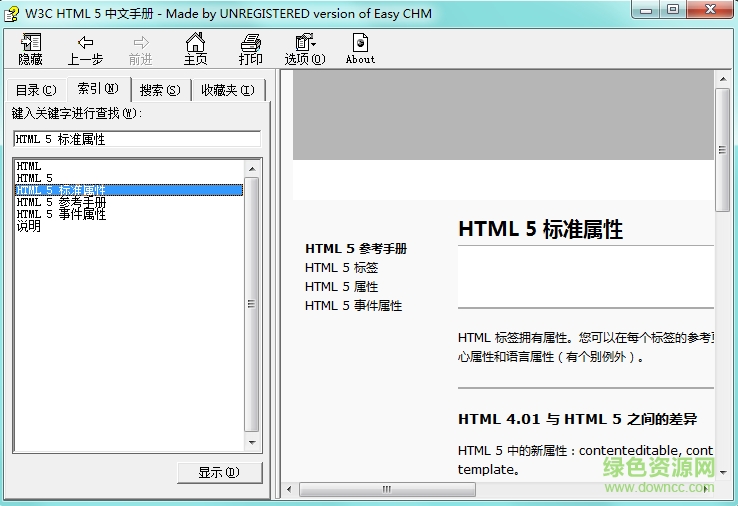The width and height of the screenshot is (738, 506).
Task: Click the keyword input field
Action: [x=137, y=139]
